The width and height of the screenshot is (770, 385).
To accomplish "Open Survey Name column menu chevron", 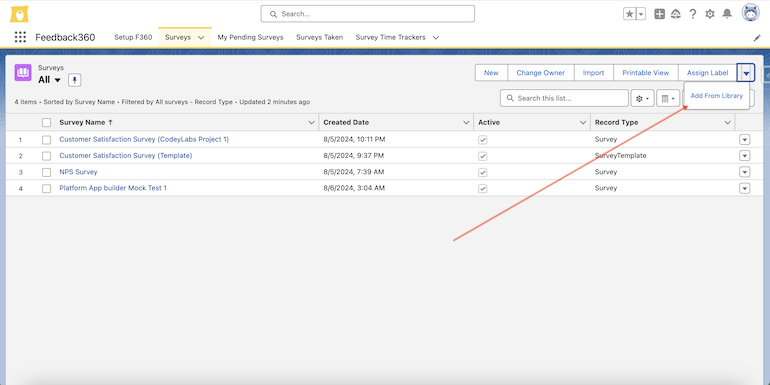I will pyautogui.click(x=311, y=122).
